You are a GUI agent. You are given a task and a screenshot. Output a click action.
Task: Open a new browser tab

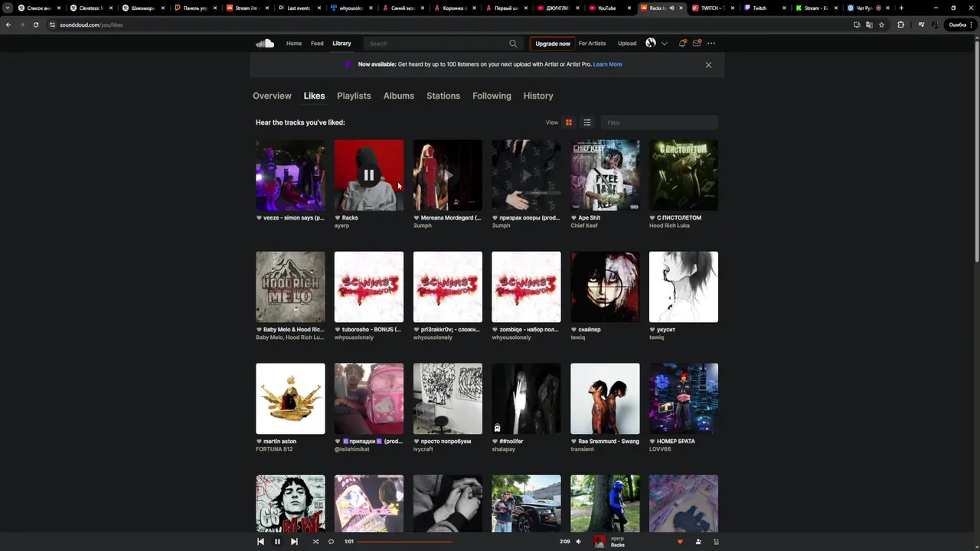tap(901, 8)
